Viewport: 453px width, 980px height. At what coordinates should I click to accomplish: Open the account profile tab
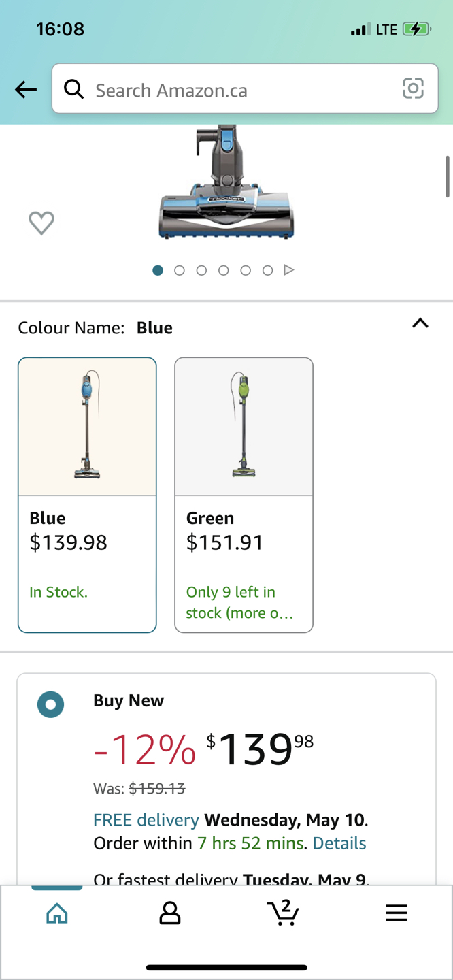[x=169, y=913]
